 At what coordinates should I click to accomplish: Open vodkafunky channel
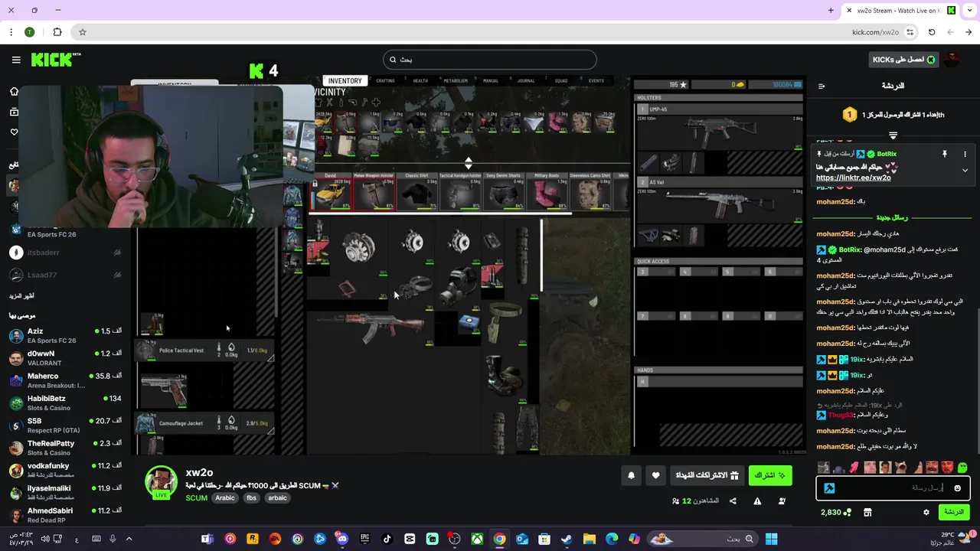65,470
